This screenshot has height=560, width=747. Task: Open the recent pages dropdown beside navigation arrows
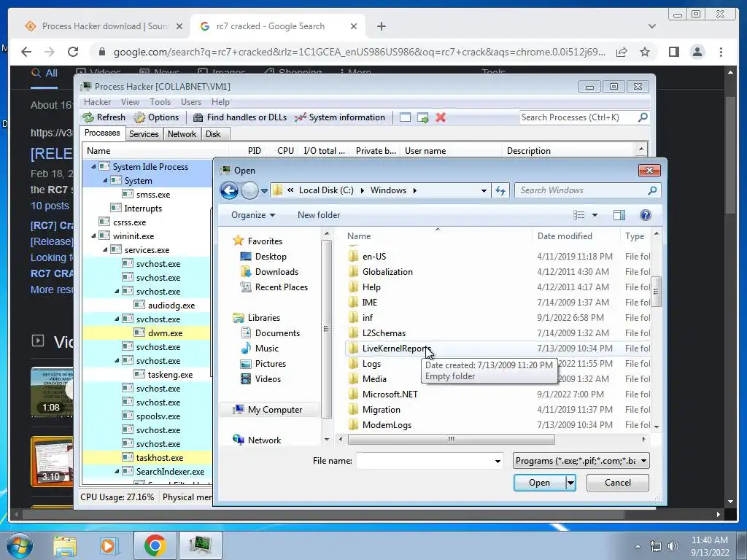(x=264, y=191)
